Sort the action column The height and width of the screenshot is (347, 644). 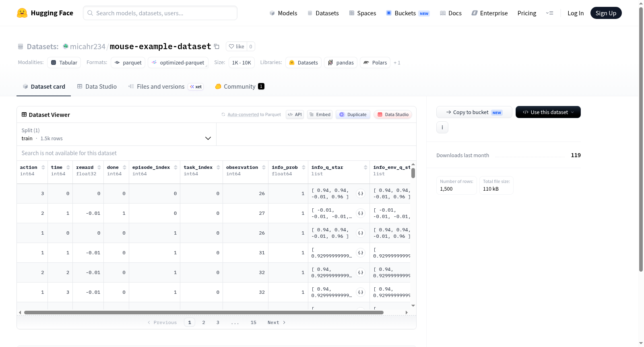43,167
